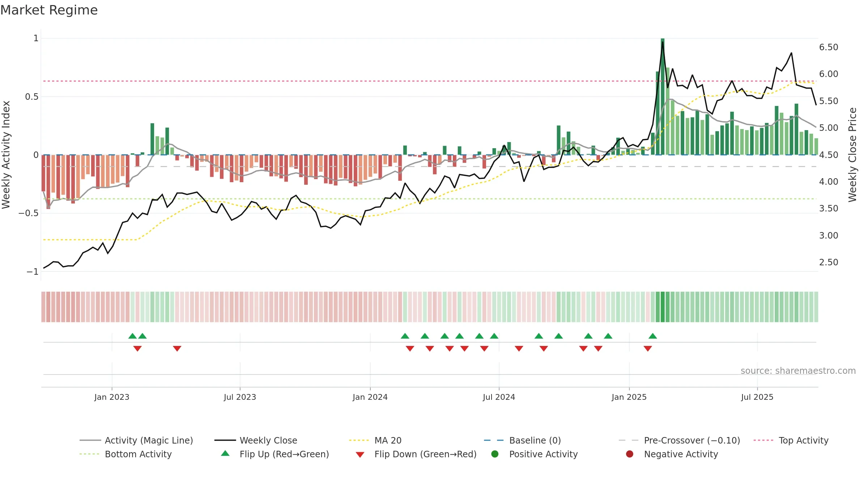Click the 0 activity index tick label
The image size is (868, 488).
click(x=36, y=155)
